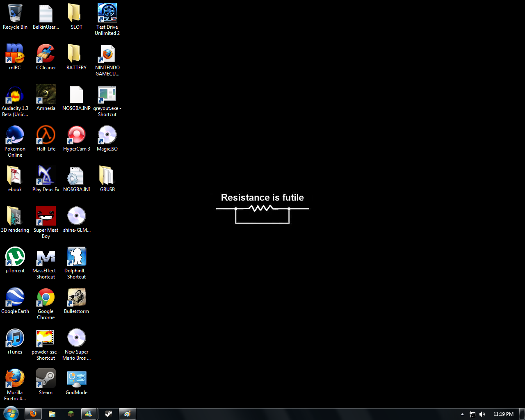Viewport: 525px width, 420px height.
Task: Click the network status tray icon
Action: point(472,414)
